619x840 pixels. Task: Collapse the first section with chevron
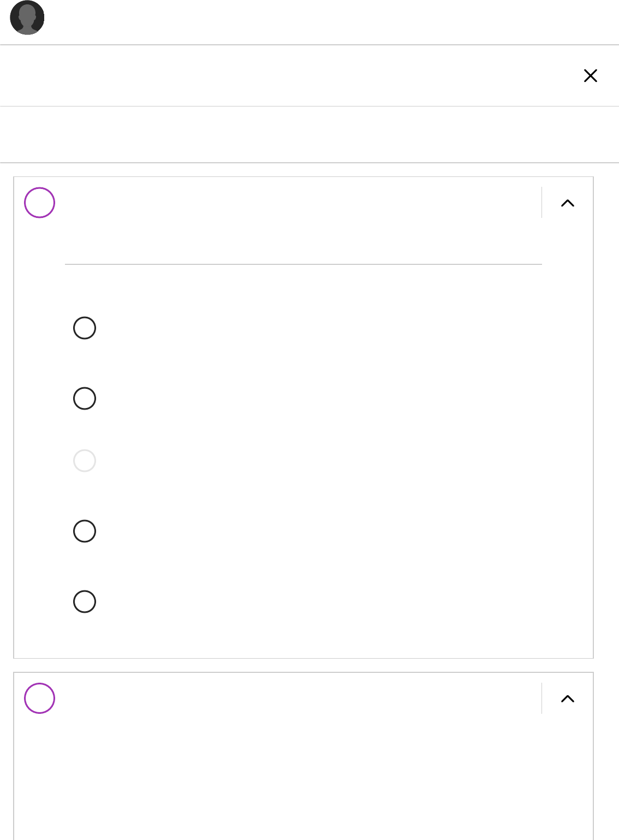pos(568,203)
